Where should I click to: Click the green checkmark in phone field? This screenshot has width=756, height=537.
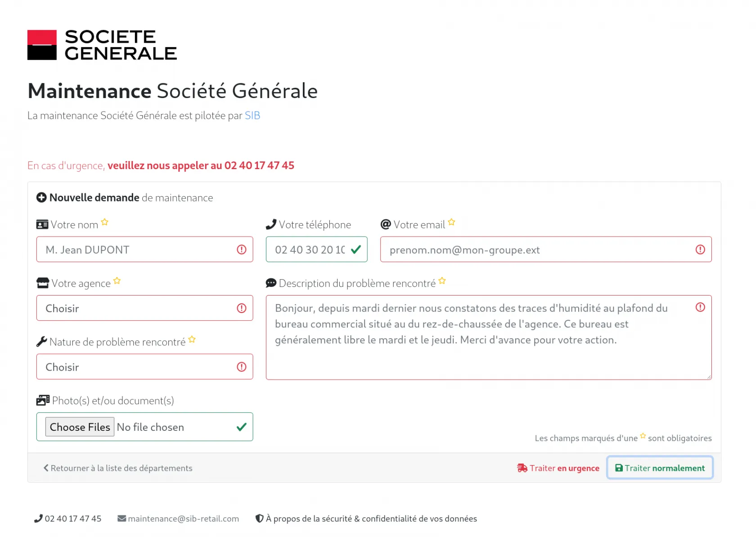pos(356,250)
